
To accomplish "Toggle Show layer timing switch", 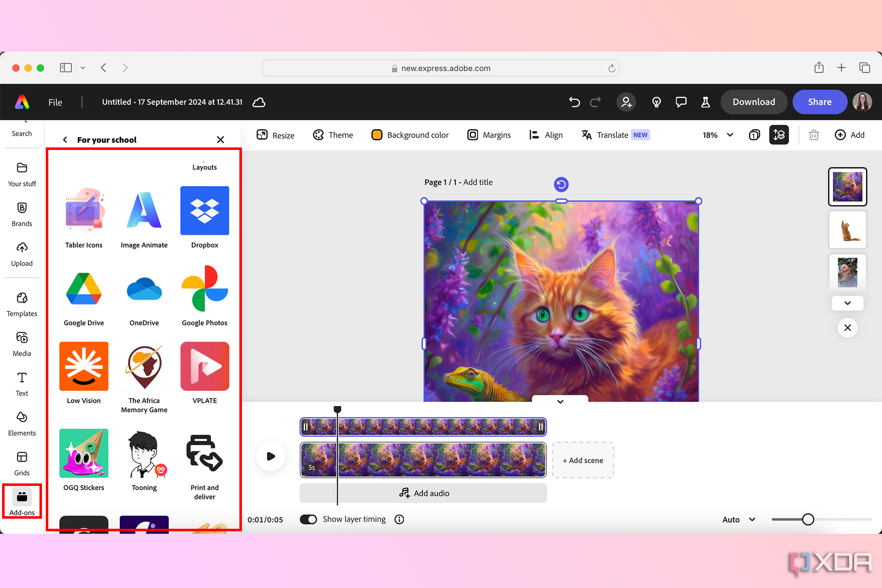I will (x=308, y=520).
